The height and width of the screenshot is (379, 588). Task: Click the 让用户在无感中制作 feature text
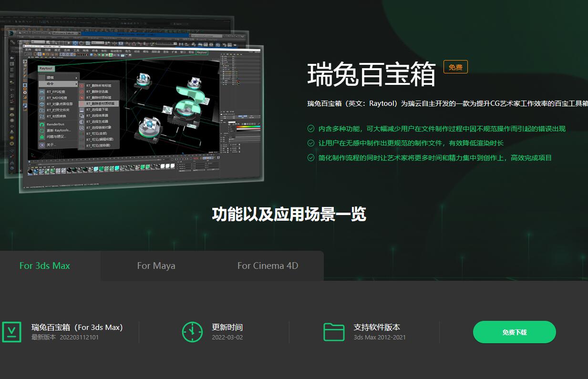pyautogui.click(x=411, y=143)
